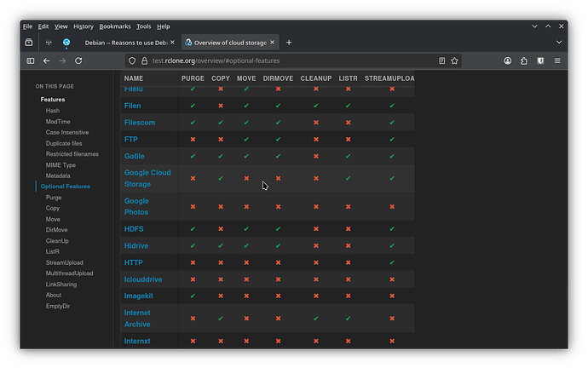Open the Edit menu
The image size is (588, 368).
click(43, 26)
